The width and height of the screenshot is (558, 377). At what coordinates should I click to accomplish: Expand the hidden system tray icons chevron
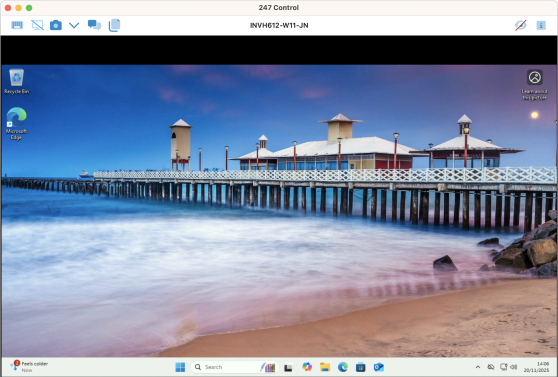(478, 367)
